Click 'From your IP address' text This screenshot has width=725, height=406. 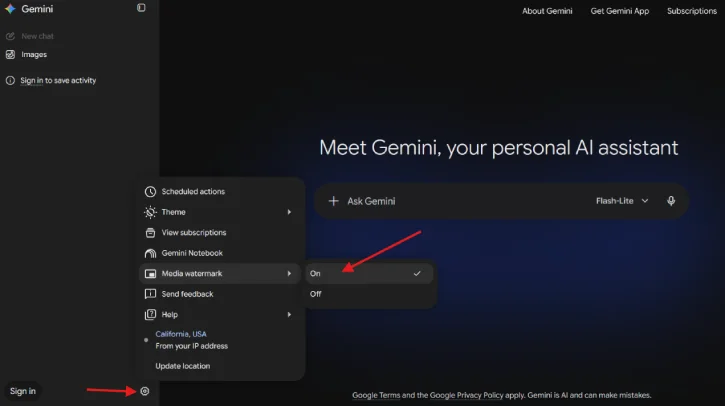(191, 346)
